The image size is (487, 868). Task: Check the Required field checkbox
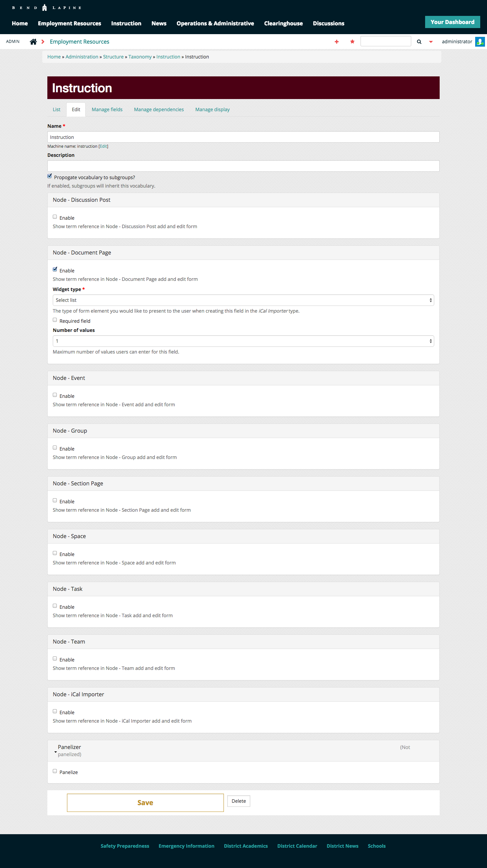pos(55,319)
